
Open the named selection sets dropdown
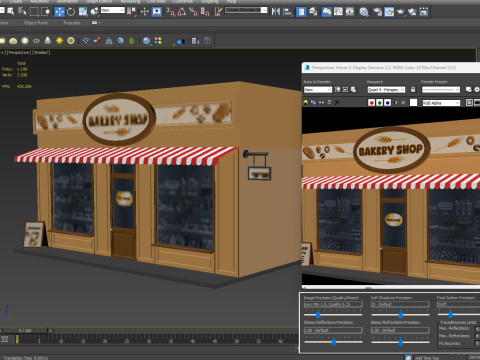coord(246,10)
